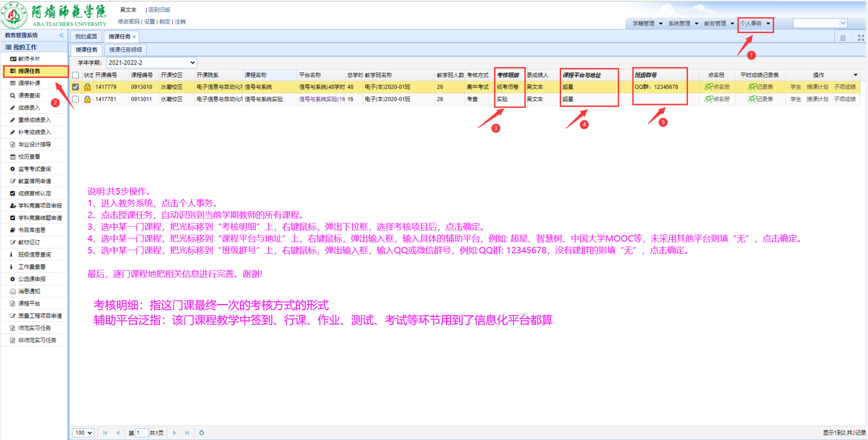
Task: Tick the select-all checkbox in table header
Action: [x=76, y=75]
